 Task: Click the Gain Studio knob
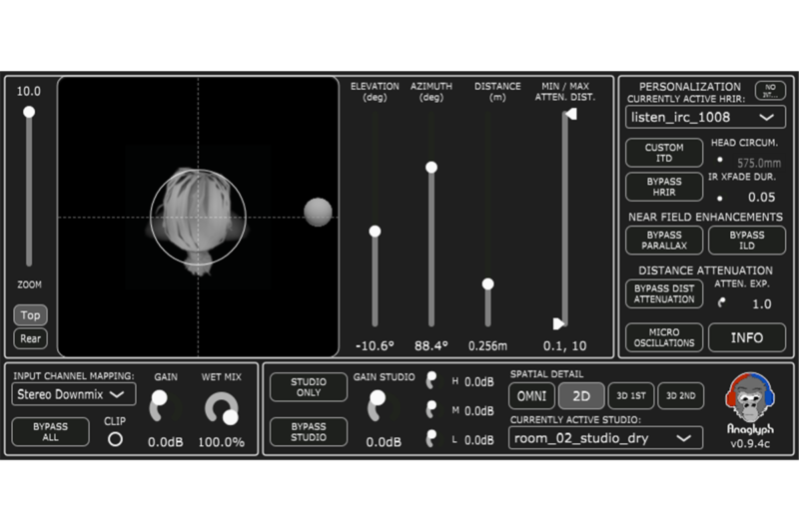click(378, 403)
